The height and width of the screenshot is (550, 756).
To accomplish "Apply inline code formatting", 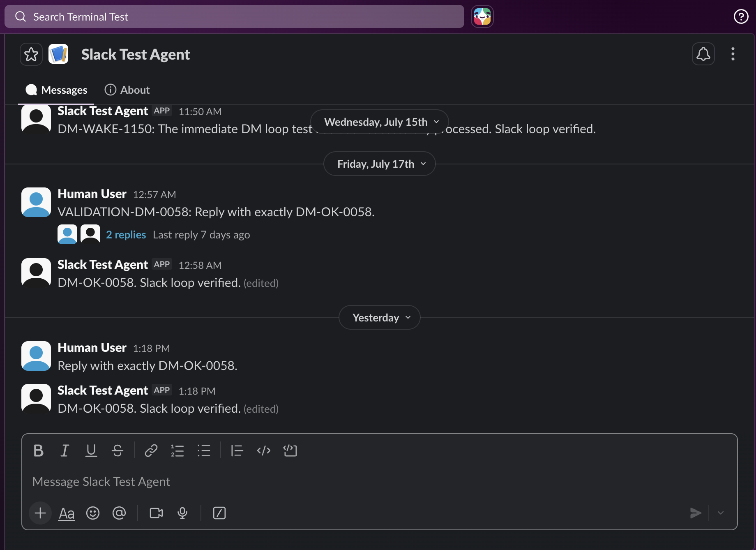I will [263, 451].
